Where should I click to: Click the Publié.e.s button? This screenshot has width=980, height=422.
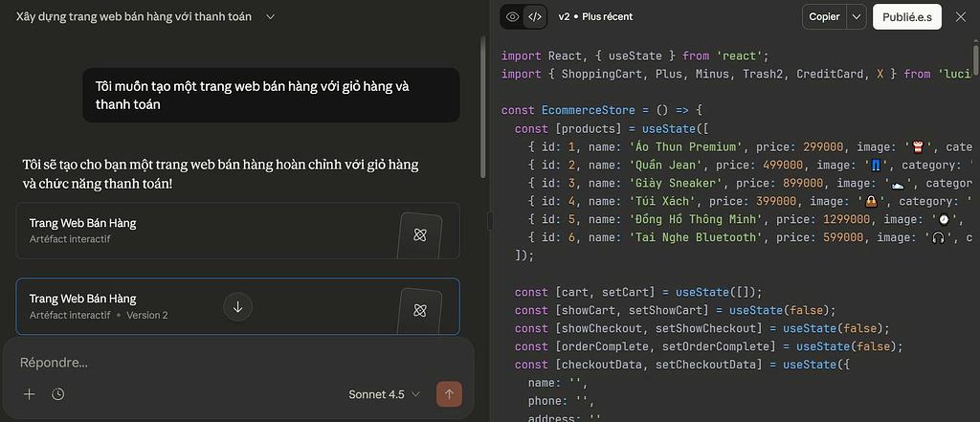click(x=906, y=16)
